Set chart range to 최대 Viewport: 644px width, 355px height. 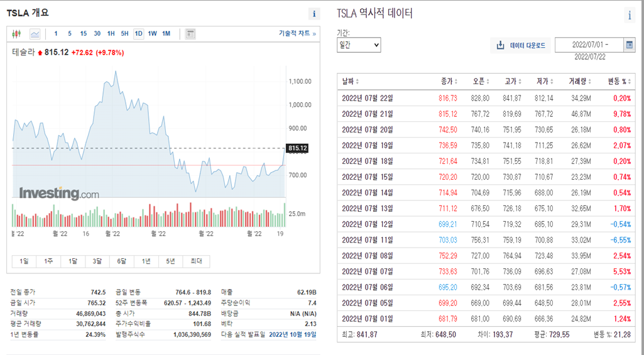(x=196, y=261)
